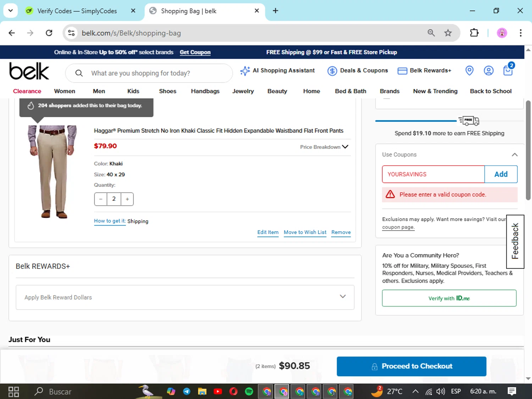Open Telegram from taskbar
Image resolution: width=532 pixels, height=399 pixels.
(187, 392)
